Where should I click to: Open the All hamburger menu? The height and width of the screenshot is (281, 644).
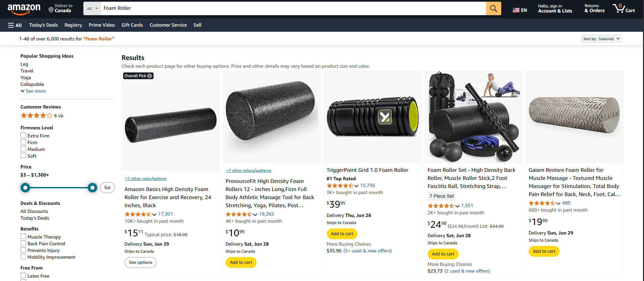click(15, 25)
